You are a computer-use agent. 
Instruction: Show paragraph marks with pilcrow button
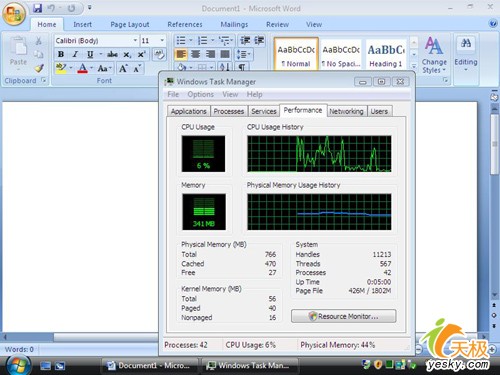(242, 67)
